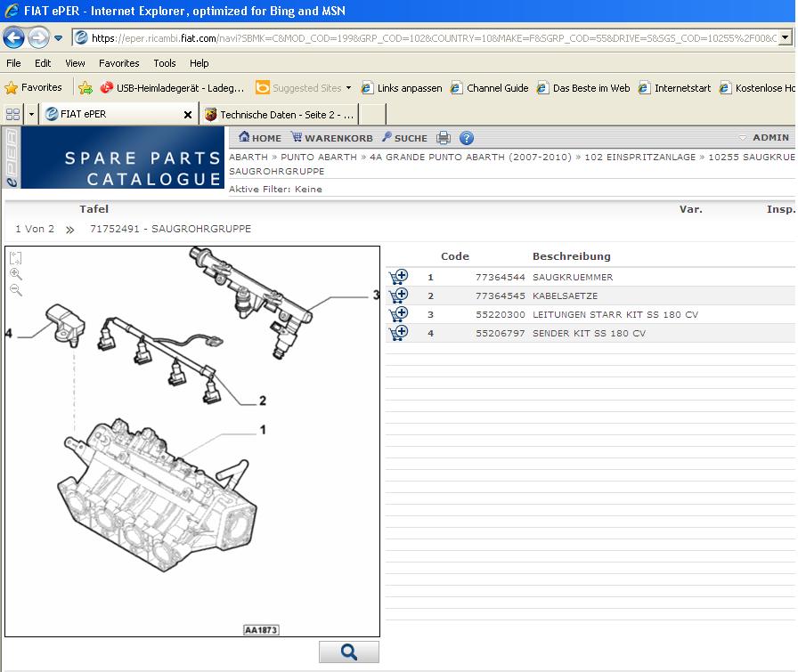
Task: Zoom out of the parts diagram
Action: 16,290
